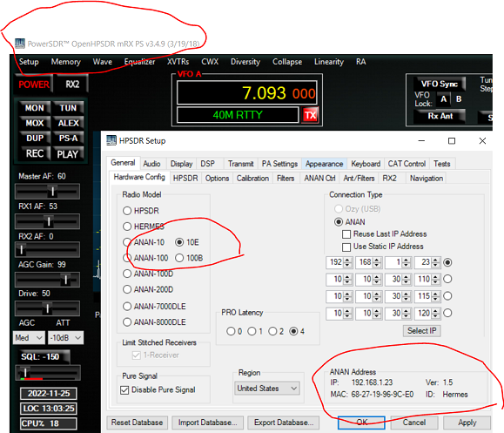
Task: Click the Select IP button
Action: [421, 331]
